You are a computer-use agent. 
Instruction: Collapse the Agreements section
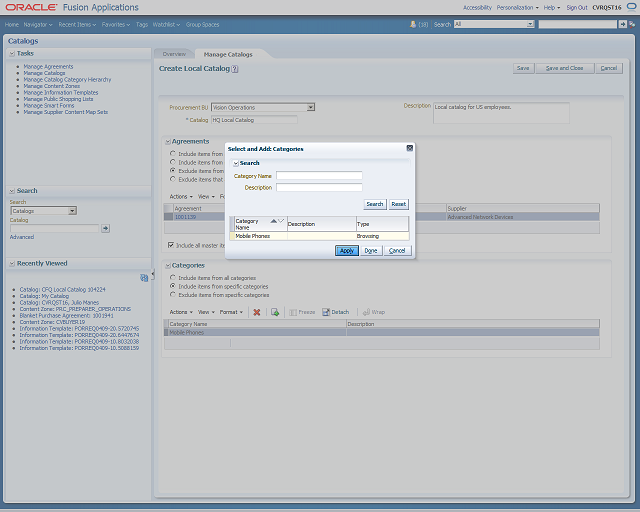[x=168, y=142]
